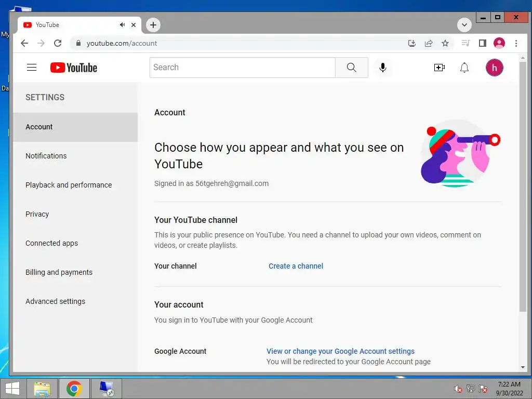Open the remote desktop taskbar icon
Screen dimensions: 532x399
(x=106, y=389)
